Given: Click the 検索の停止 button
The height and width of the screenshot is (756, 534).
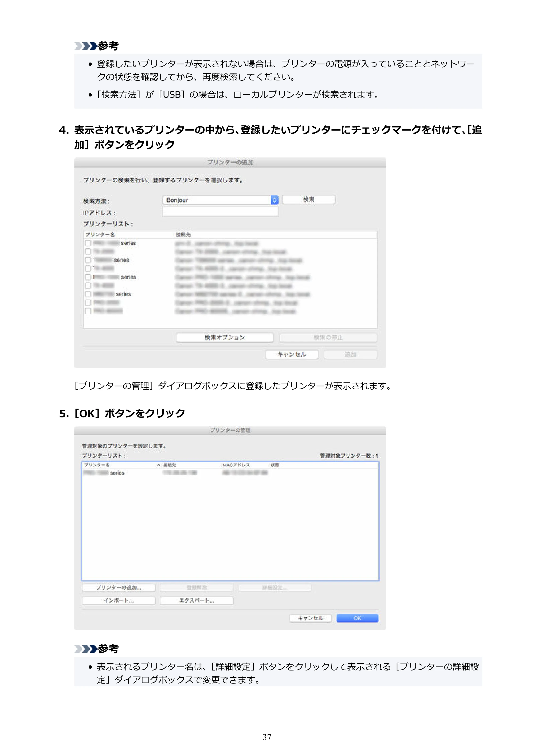Looking at the screenshot, I should pos(328,338).
